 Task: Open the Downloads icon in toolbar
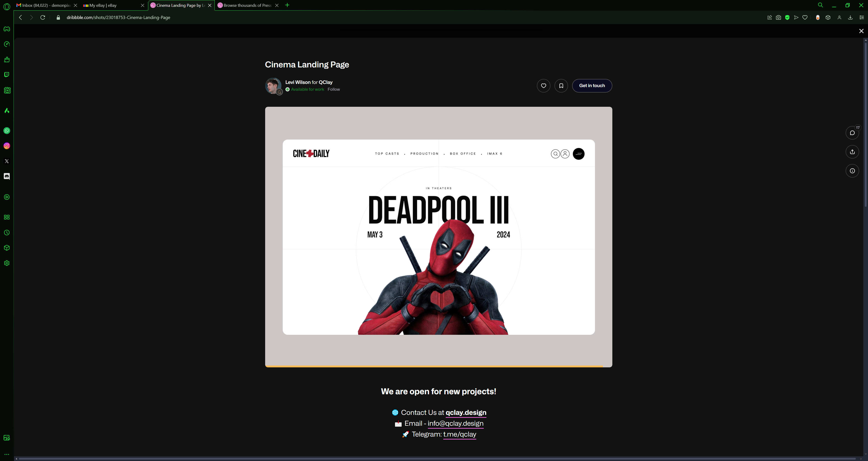point(850,18)
